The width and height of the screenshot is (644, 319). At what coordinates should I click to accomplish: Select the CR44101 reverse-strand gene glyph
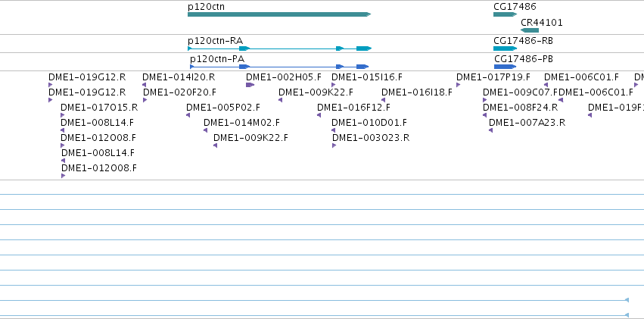tap(530, 30)
